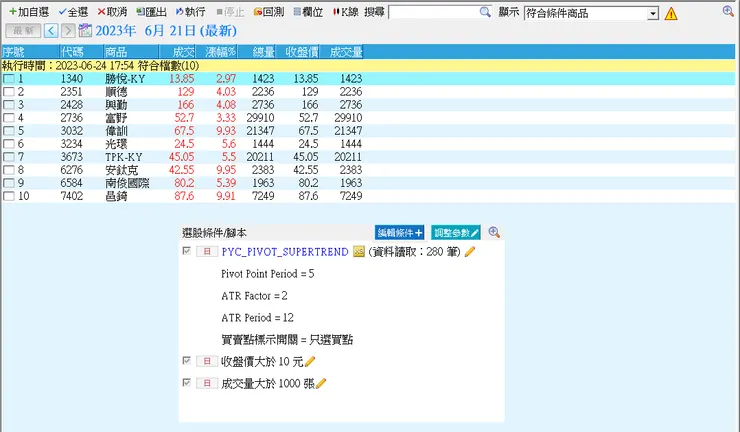Open 欄位 column settings

click(x=308, y=12)
